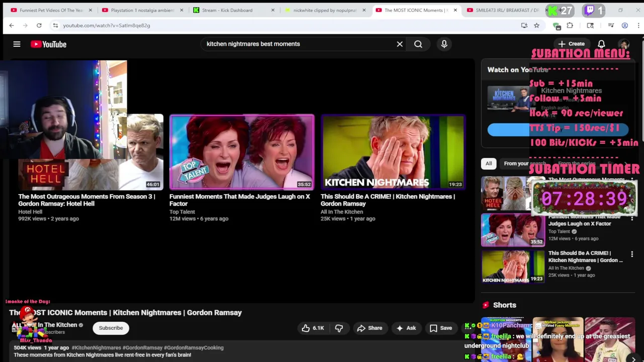Close the Playstation 1 nostalgia tab
Image resolution: width=644 pixels, height=362 pixels.
[x=182, y=10]
